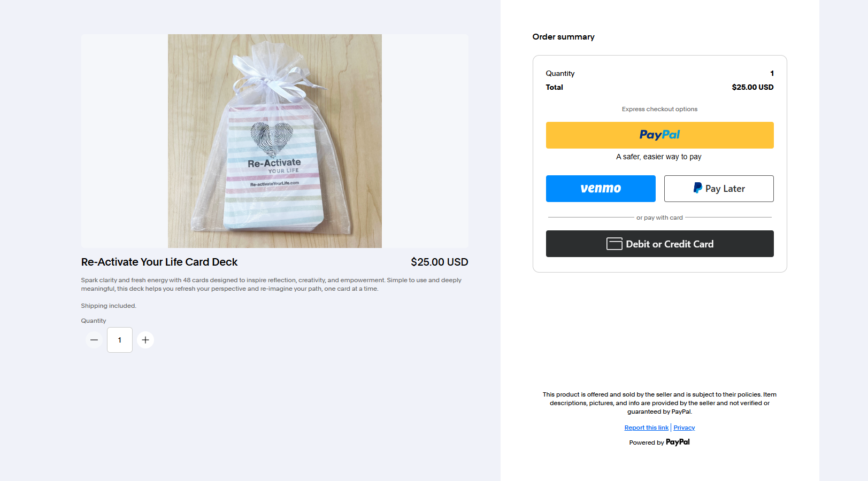Click the safer, easier way to pay tagline
The width and height of the screenshot is (868, 481).
658,157
